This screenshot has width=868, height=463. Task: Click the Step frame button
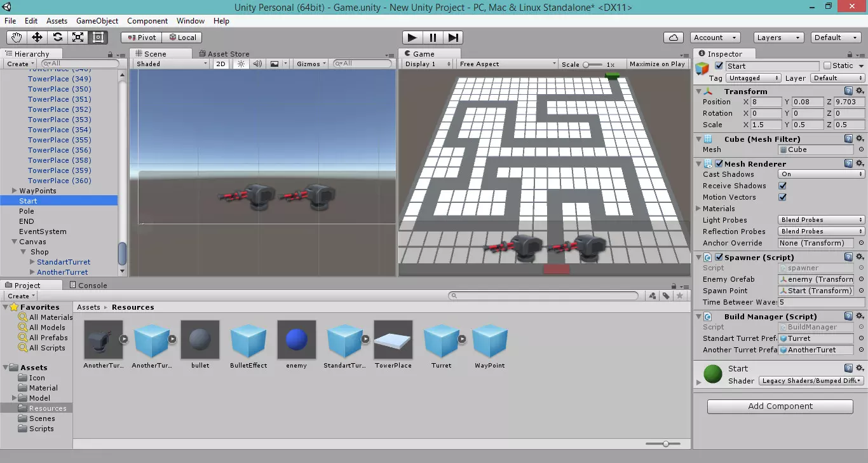[453, 38]
